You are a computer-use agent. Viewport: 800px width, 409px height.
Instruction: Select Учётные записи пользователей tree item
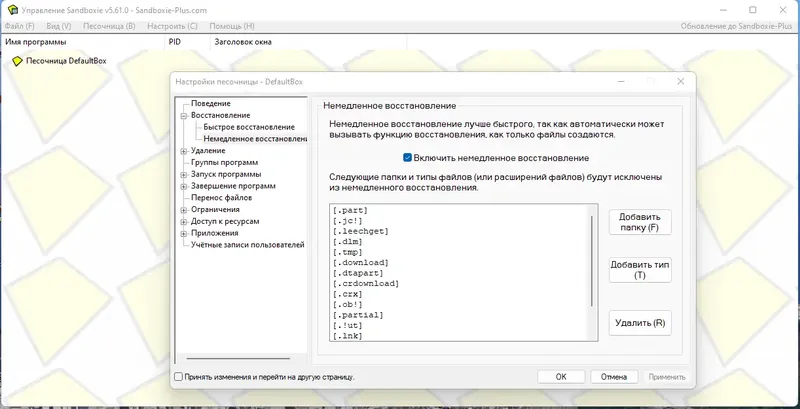click(247, 245)
